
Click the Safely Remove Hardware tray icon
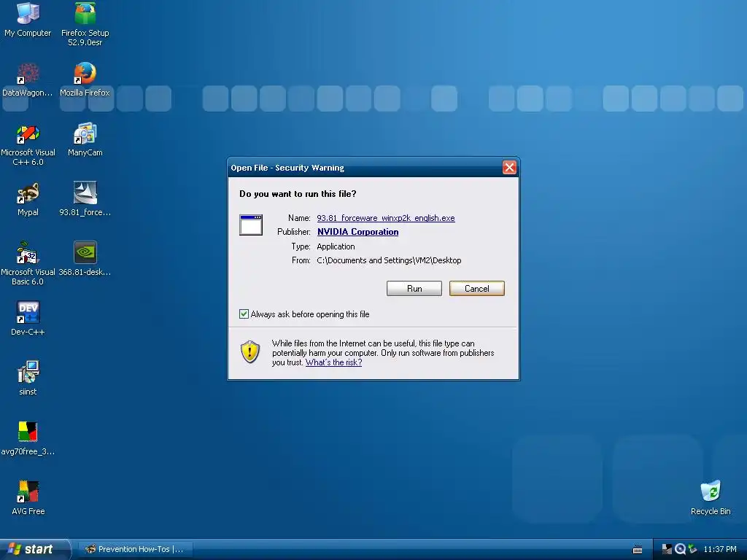693,549
